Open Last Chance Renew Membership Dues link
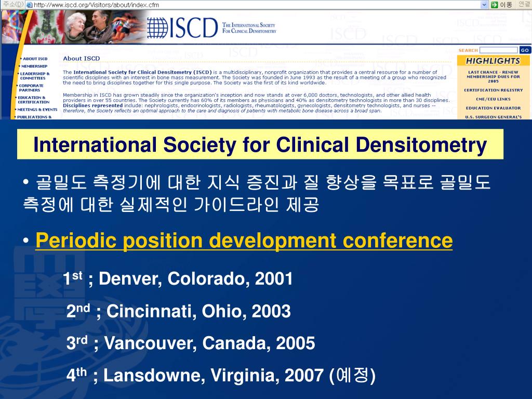The width and height of the screenshot is (532, 399). click(x=493, y=77)
